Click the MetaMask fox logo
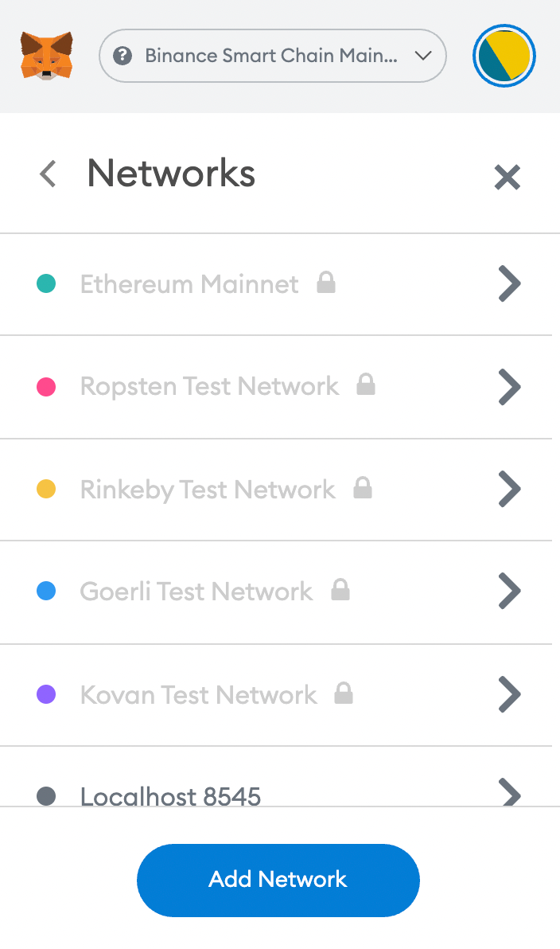The height and width of the screenshot is (949, 560). pos(47,56)
